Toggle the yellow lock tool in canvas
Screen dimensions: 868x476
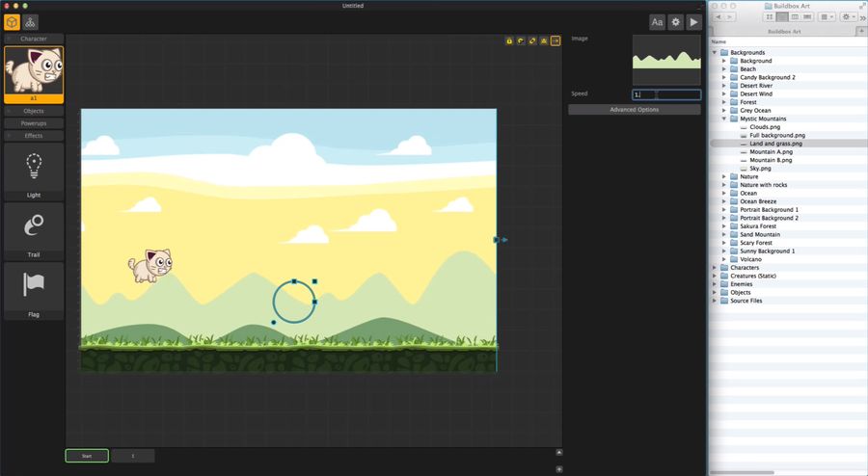tap(509, 40)
